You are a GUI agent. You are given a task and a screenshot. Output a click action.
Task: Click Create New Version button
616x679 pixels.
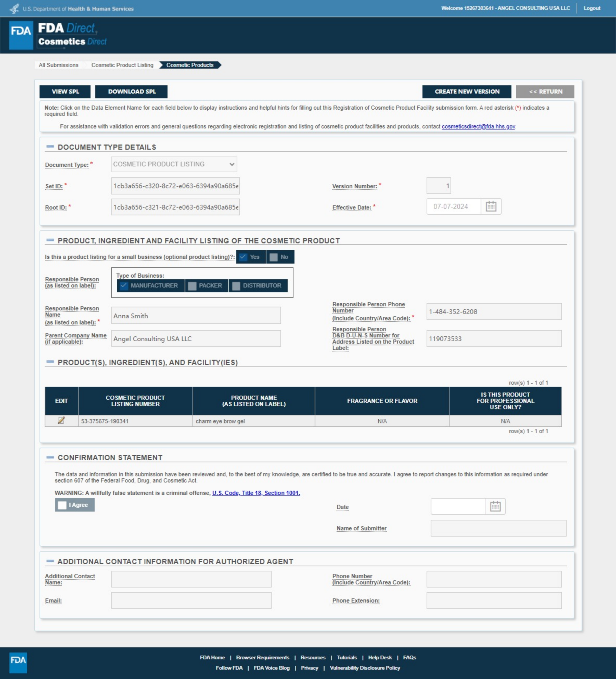click(466, 92)
